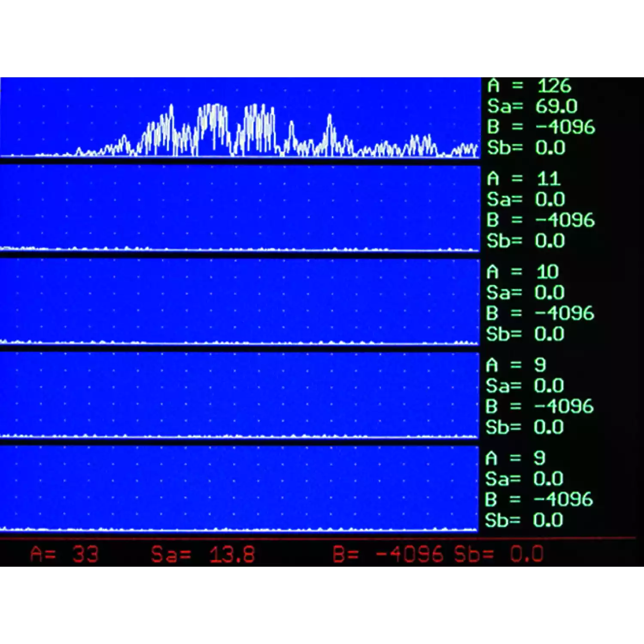The height and width of the screenshot is (644, 644).
Task: Select the fifth channel's 'A = 9' readout
Action: coord(515,458)
